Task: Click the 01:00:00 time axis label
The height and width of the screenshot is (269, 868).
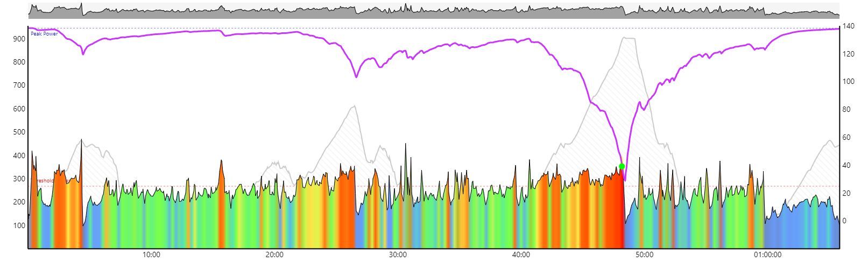Action: 767,255
